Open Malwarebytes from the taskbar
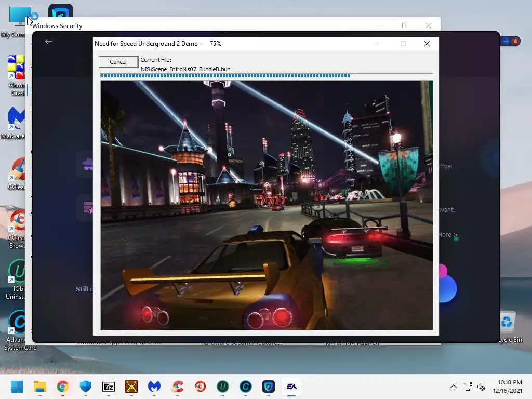This screenshot has height=399, width=532. (x=154, y=387)
